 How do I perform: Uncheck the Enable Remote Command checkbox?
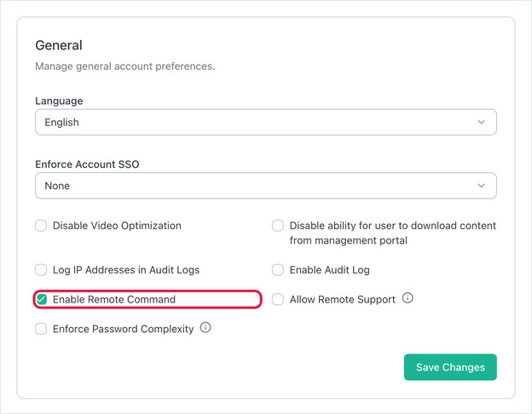[41, 299]
